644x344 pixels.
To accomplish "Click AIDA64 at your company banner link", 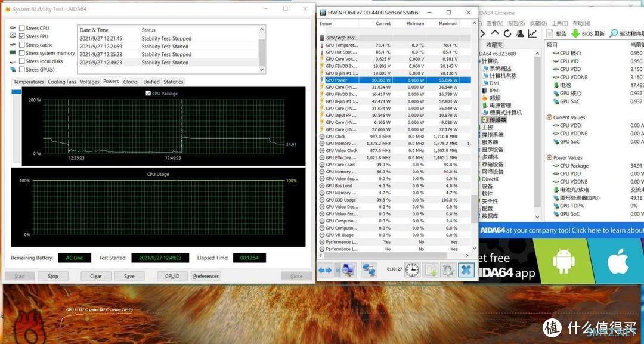I will point(562,230).
